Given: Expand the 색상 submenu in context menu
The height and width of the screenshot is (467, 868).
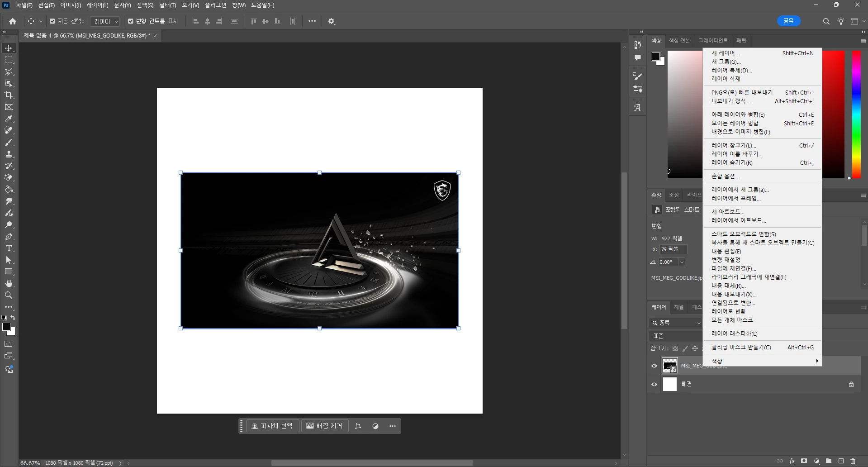Looking at the screenshot, I should 762,361.
